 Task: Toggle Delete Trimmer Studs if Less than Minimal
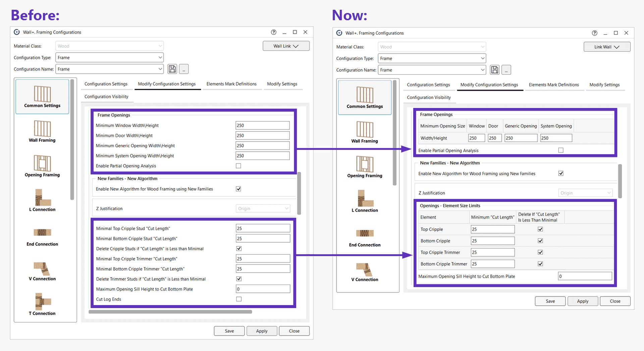tap(239, 279)
